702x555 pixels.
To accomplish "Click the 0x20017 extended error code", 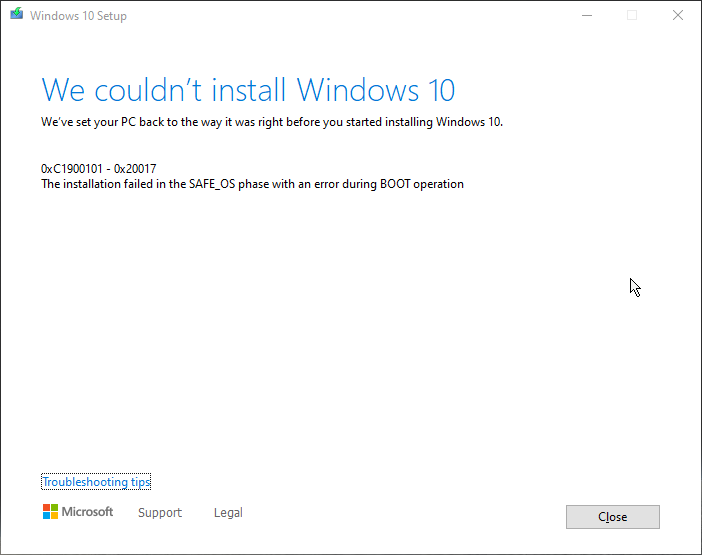I will pyautogui.click(x=135, y=169).
